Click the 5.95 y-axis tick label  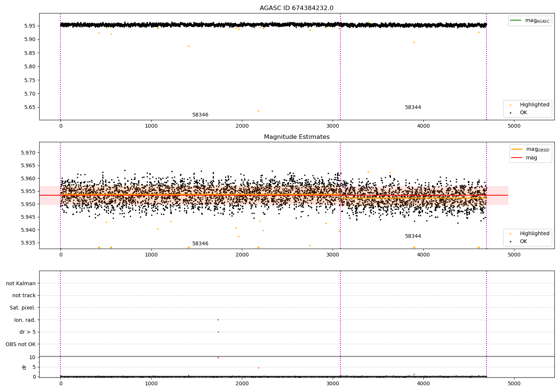point(30,26)
